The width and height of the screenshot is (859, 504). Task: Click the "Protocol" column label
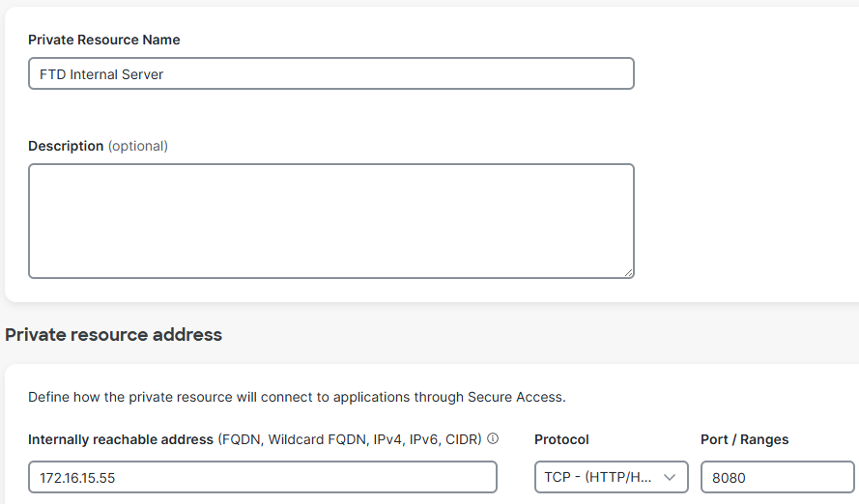(x=561, y=439)
